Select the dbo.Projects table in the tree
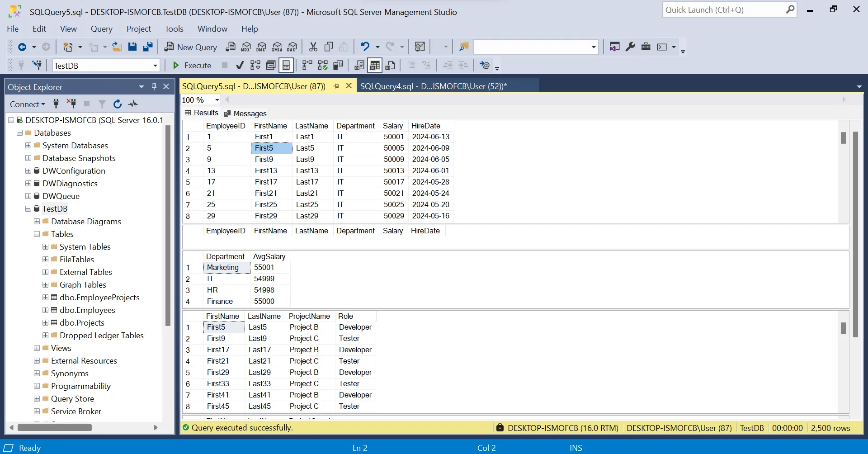 click(82, 323)
